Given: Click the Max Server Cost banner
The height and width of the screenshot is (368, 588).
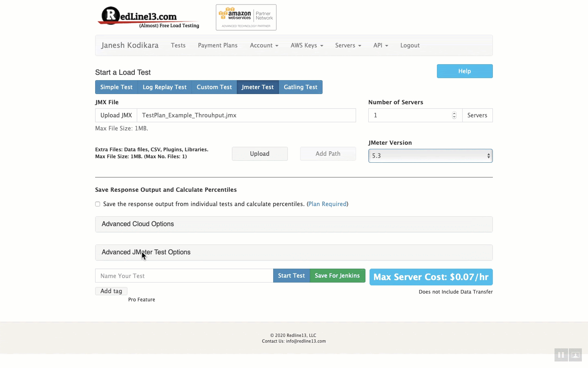Looking at the screenshot, I should pyautogui.click(x=431, y=277).
